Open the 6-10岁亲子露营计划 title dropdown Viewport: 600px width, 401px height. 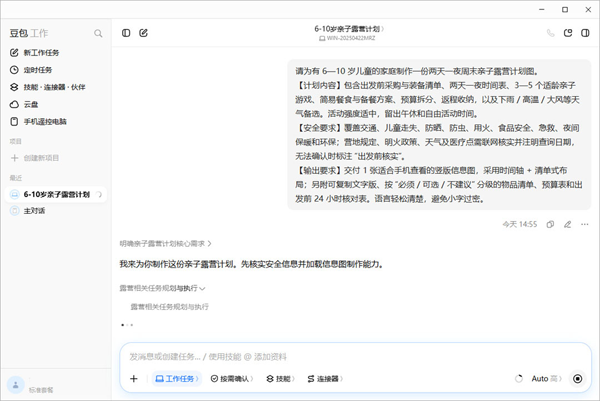349,29
